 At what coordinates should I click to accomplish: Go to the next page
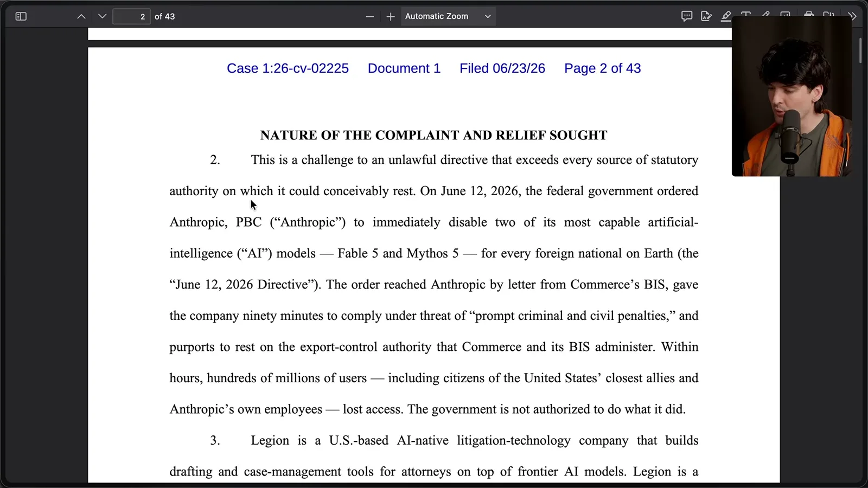click(102, 16)
